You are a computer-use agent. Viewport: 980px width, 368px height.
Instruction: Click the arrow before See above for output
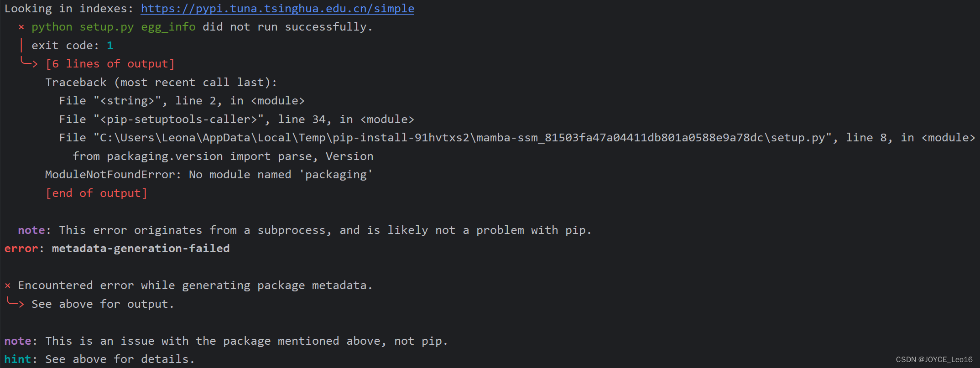[x=16, y=303]
